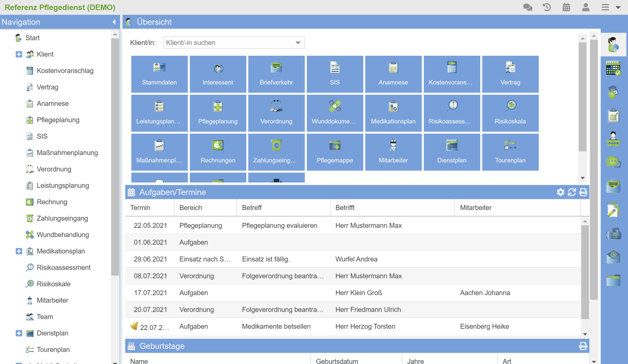This screenshot has width=628, height=364.
Task: Refresh the Aufgaben/Termine list
Action: click(572, 192)
